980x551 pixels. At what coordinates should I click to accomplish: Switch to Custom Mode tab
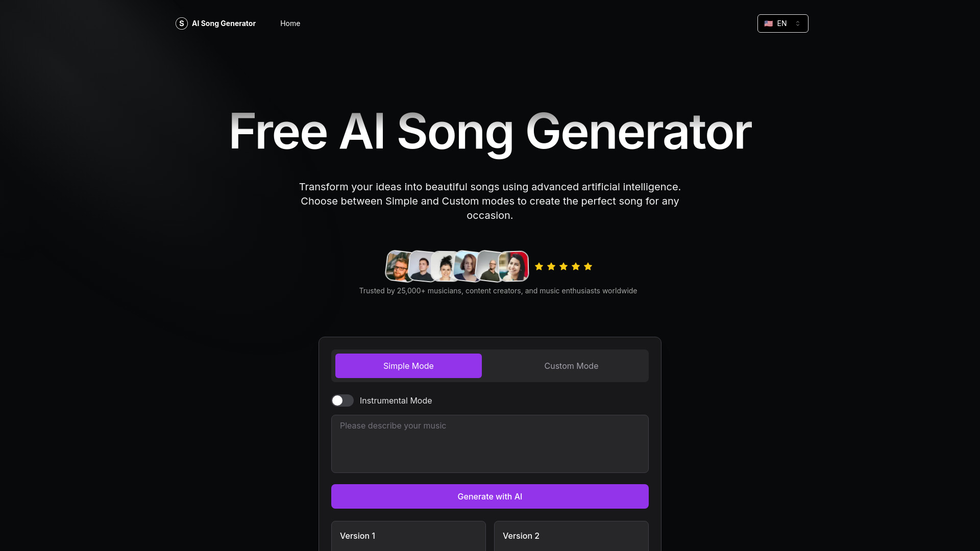click(571, 365)
